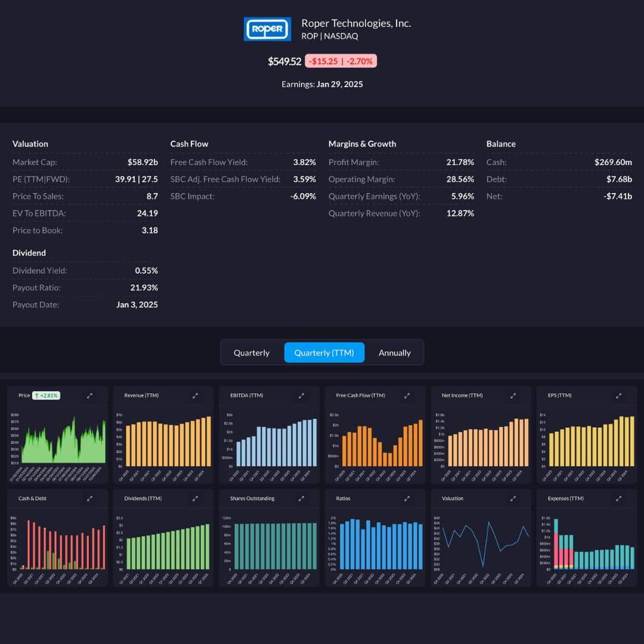Click the Valuation section heading
644x644 pixels.
tap(30, 144)
